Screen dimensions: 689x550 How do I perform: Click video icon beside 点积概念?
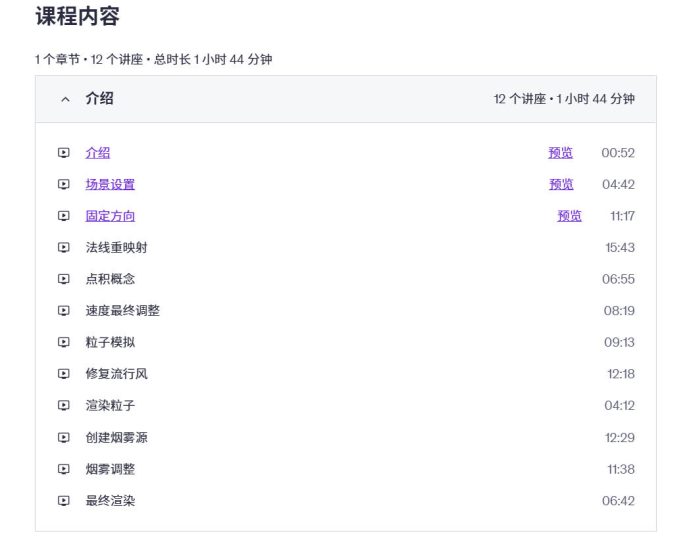pos(64,279)
